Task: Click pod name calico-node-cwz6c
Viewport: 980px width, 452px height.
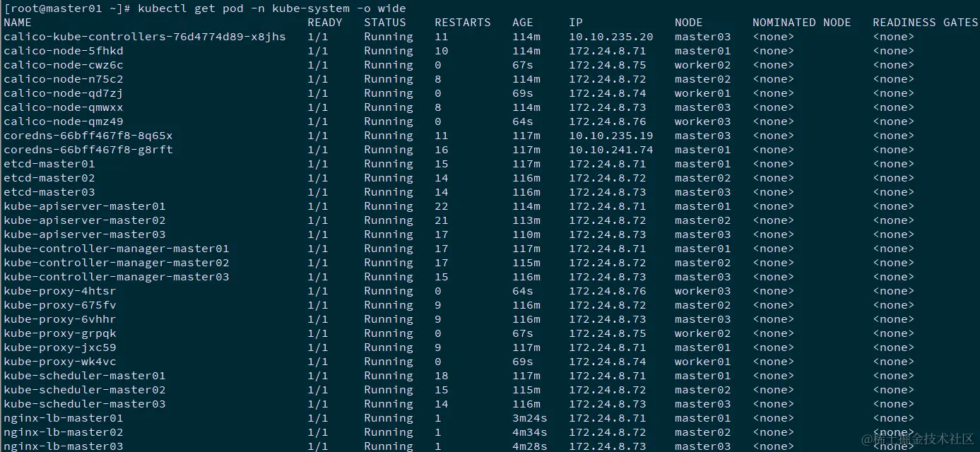Action: click(x=64, y=65)
